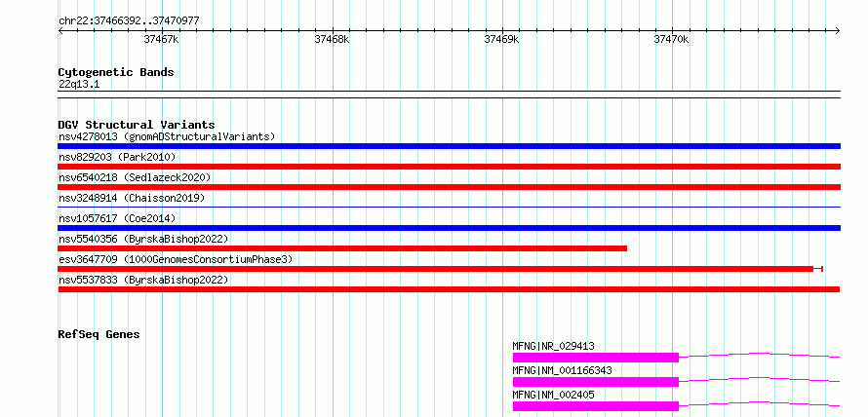Screen dimensions: 868x417
Task: Click the intron line of MFNG|NM_001166343
Action: 760,378
